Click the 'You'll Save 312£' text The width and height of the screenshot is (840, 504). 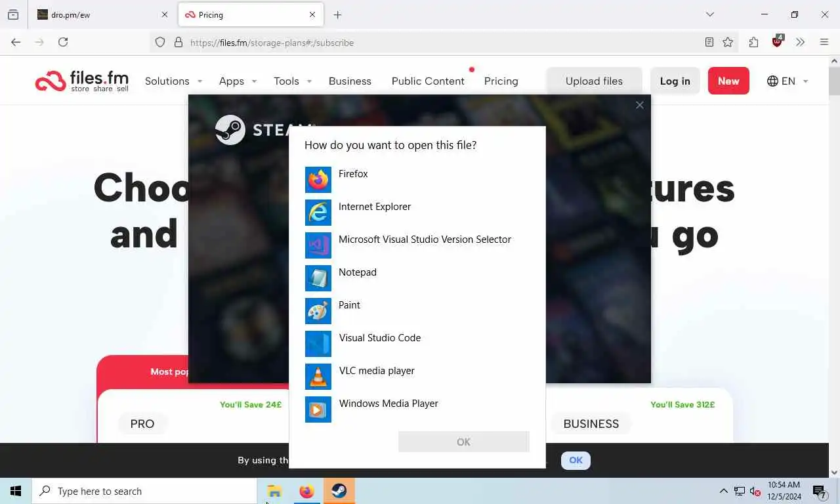pyautogui.click(x=682, y=405)
